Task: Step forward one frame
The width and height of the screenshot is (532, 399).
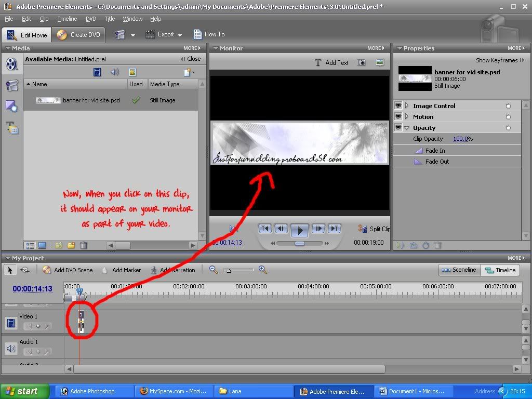Action: point(318,229)
